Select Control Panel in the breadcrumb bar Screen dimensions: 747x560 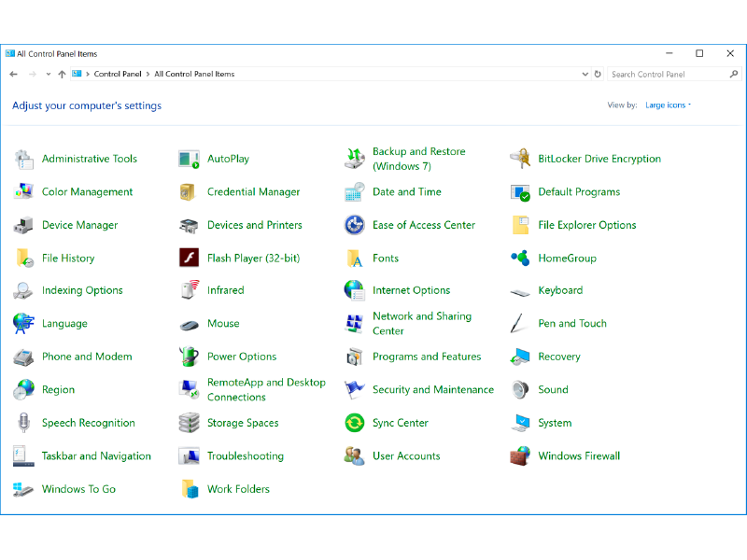tap(118, 74)
